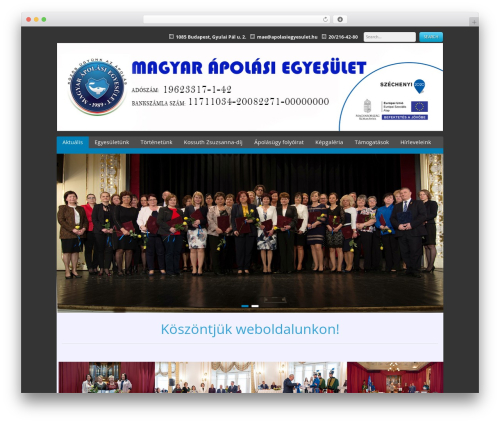Open a new browser tab with plus
The width and height of the screenshot is (500, 423).
pyautogui.click(x=474, y=22)
